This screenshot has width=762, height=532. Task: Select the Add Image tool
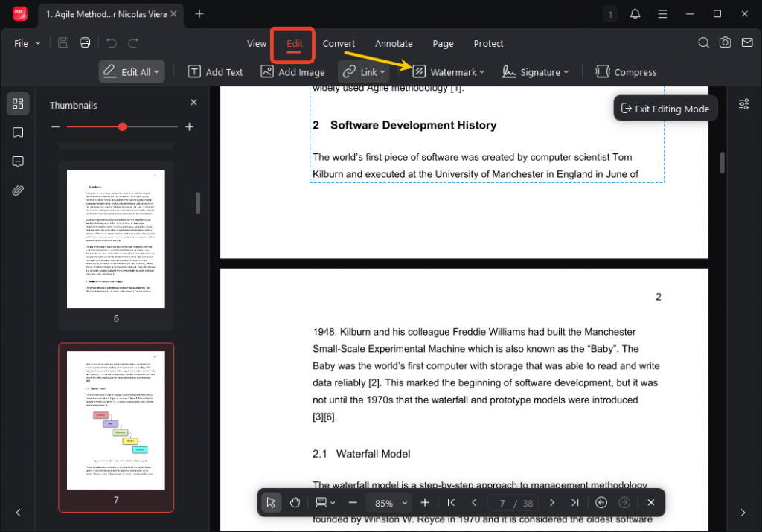(292, 71)
